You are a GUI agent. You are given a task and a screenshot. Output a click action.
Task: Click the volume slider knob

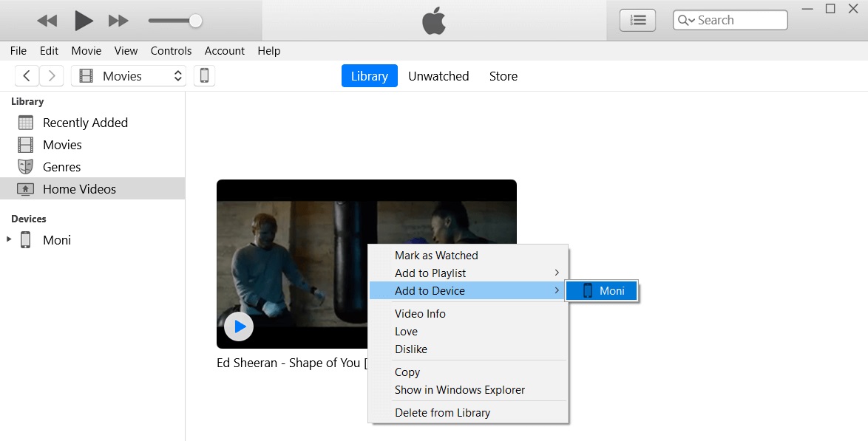click(195, 21)
